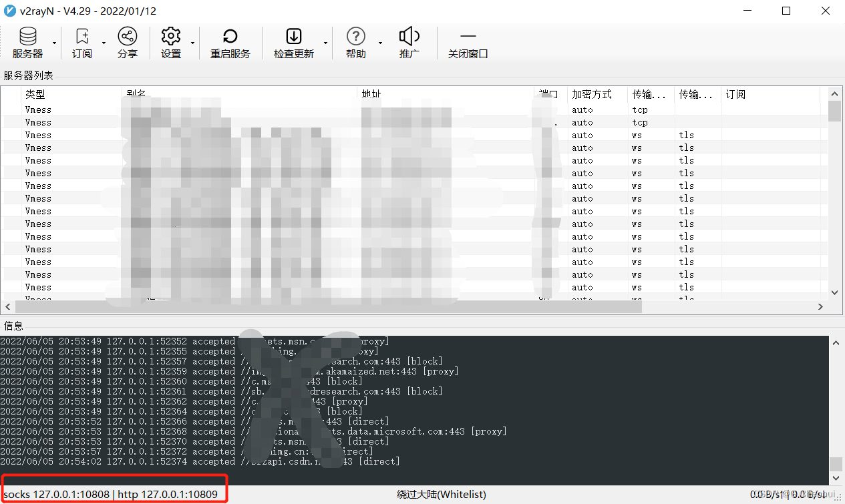Click log line with akamaized.net:443 [proxy]
This screenshot has width=845, height=504.
(x=229, y=371)
